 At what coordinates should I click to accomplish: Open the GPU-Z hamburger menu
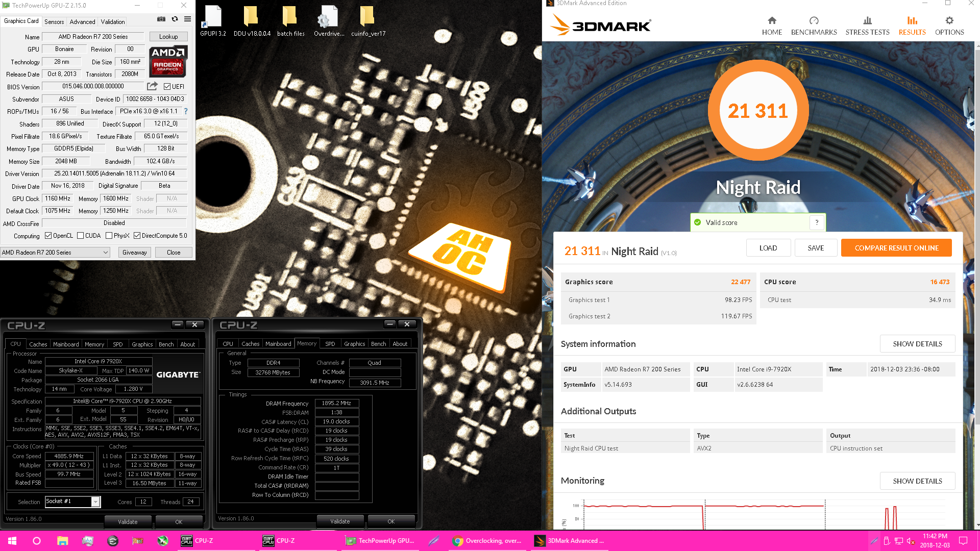(x=188, y=19)
